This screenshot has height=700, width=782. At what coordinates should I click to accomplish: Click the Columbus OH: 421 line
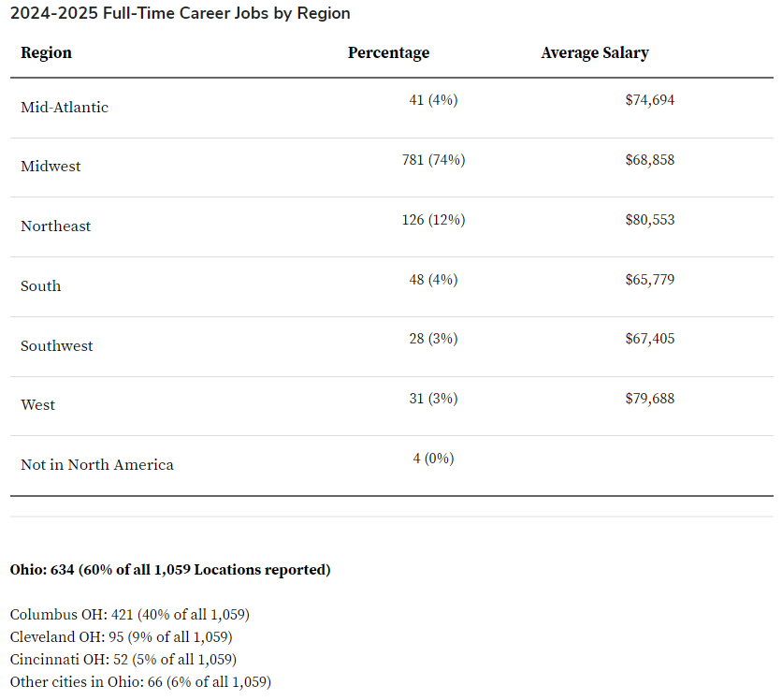130,615
